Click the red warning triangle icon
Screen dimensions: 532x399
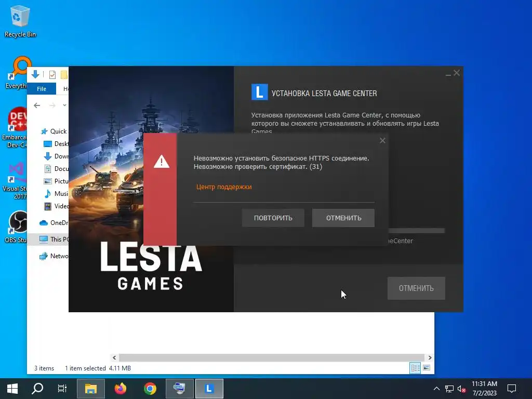[162, 162]
